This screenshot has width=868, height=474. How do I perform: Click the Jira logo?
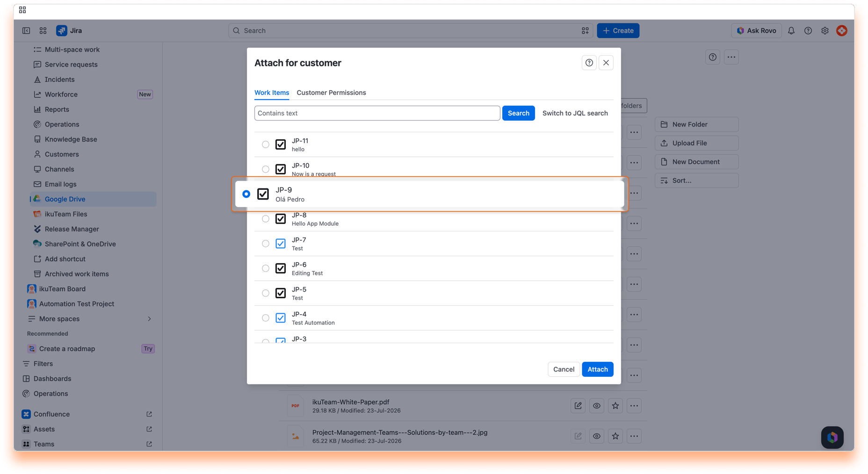coord(69,30)
